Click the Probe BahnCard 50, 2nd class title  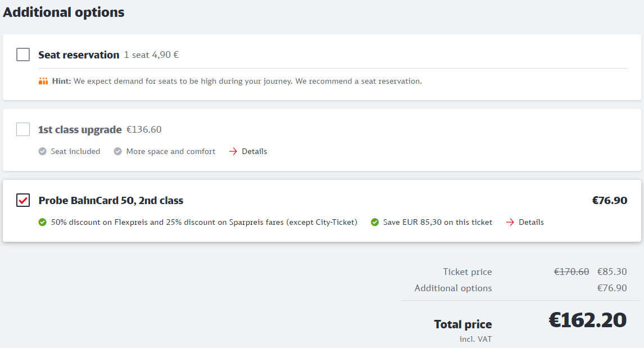pos(111,200)
